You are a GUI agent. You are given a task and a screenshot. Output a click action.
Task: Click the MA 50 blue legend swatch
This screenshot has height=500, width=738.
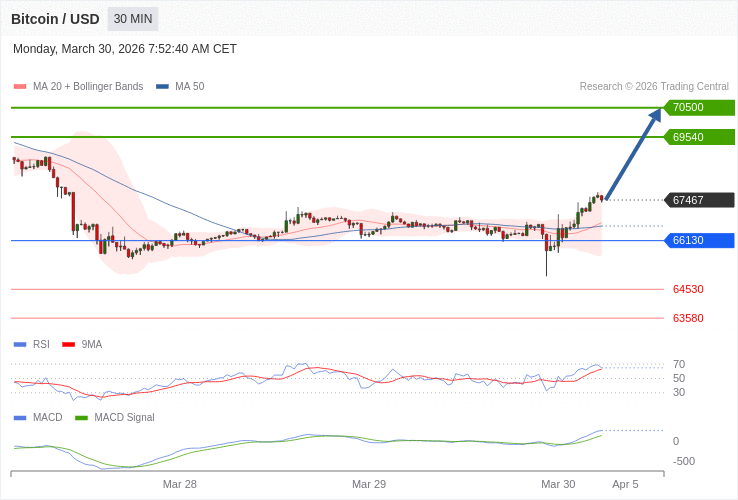(162, 86)
